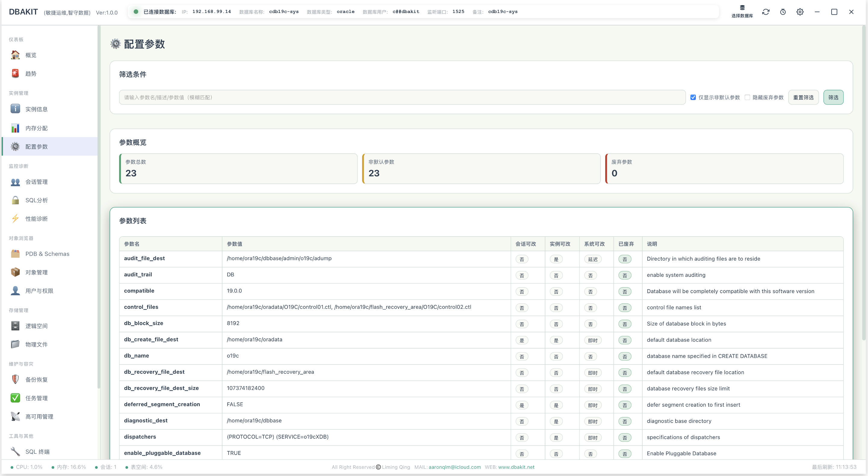The height and width of the screenshot is (476, 868).
Task: Select the deferred_segment_creation parameter name
Action: [x=162, y=404]
